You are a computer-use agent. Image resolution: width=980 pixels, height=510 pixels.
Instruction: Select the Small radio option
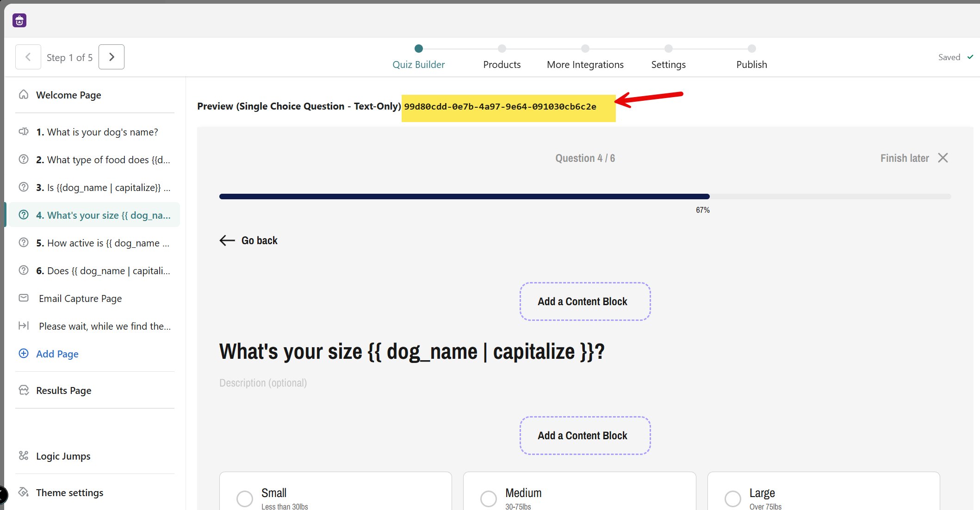[245, 498]
